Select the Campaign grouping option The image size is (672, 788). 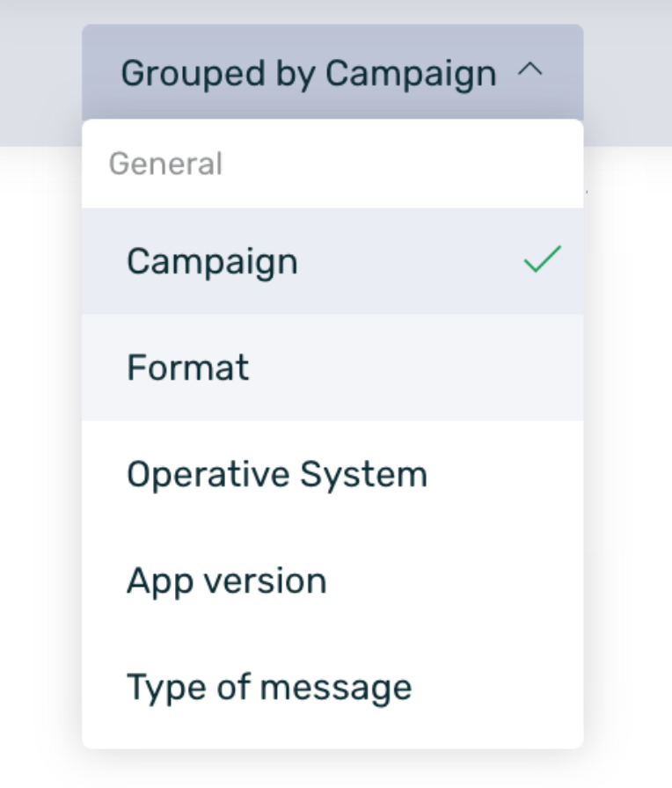pyautogui.click(x=212, y=261)
